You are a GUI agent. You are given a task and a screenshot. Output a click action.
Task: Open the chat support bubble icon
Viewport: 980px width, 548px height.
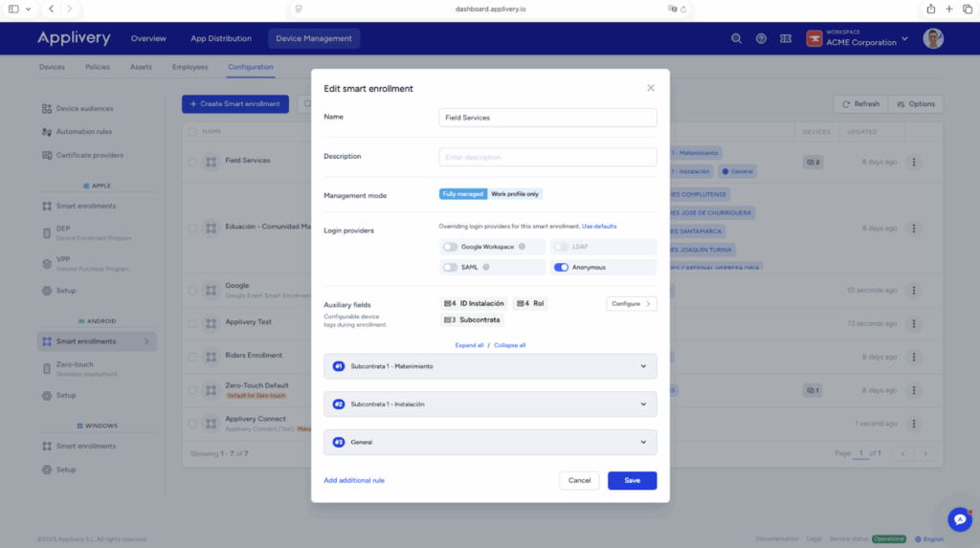[960, 519]
